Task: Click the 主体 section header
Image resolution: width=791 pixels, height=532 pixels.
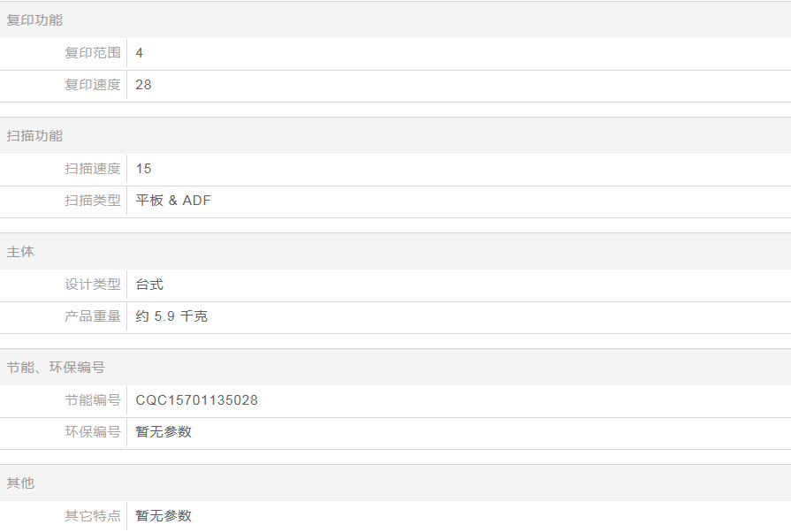Action: coord(20,252)
